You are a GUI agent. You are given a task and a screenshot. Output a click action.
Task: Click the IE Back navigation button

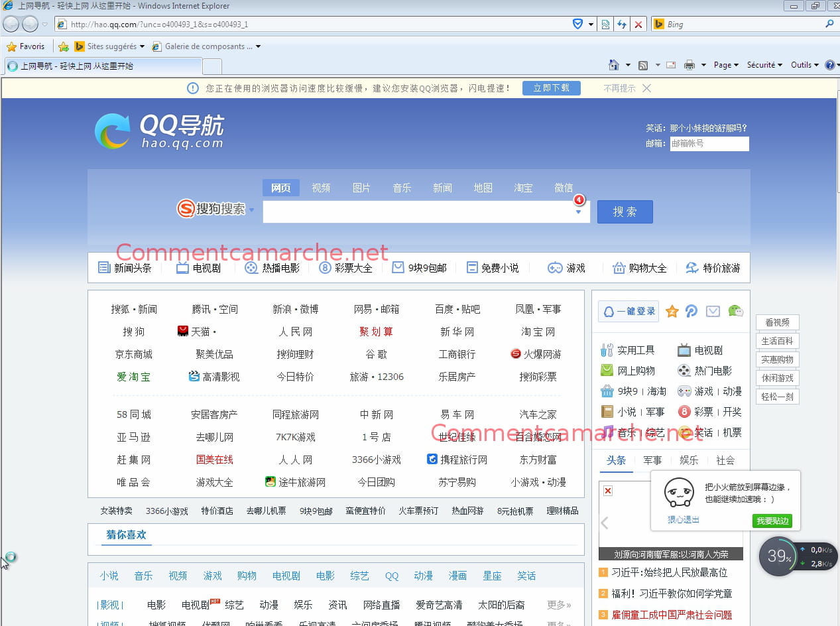click(x=11, y=25)
